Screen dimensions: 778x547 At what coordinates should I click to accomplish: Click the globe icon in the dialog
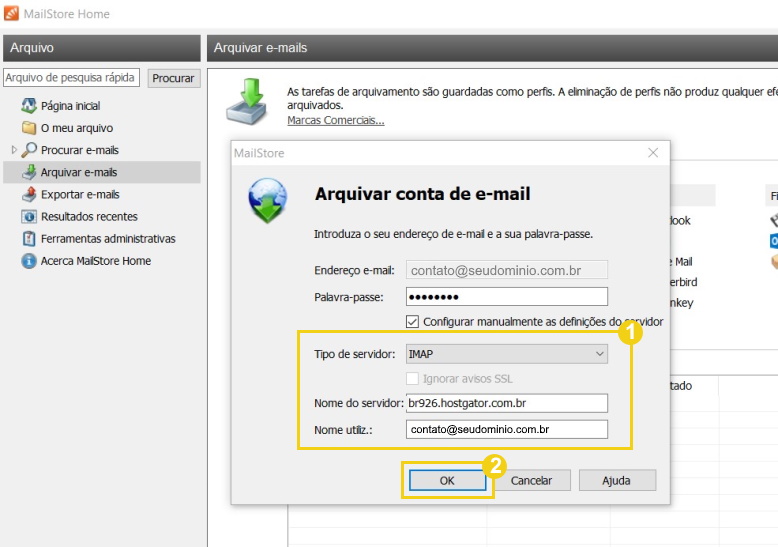point(268,200)
